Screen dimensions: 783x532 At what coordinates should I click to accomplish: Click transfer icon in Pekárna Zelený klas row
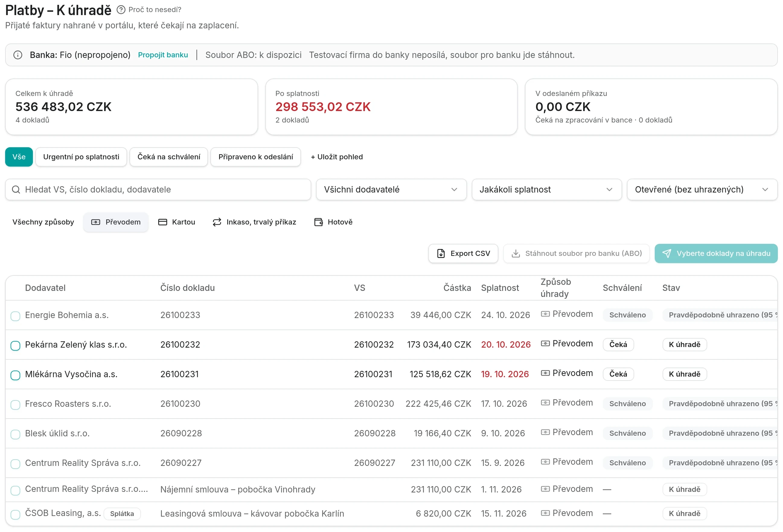coord(545,344)
